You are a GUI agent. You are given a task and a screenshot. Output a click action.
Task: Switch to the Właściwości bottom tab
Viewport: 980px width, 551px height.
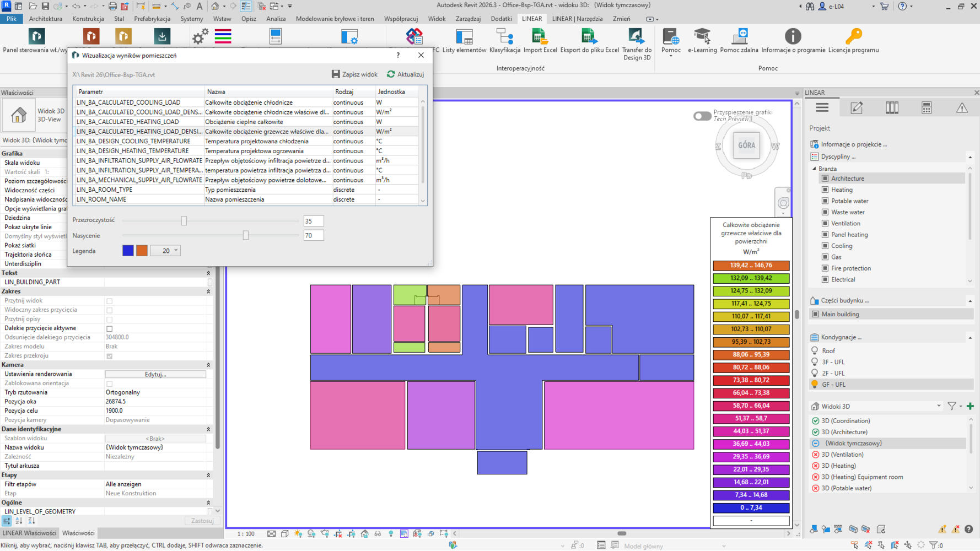(78, 533)
